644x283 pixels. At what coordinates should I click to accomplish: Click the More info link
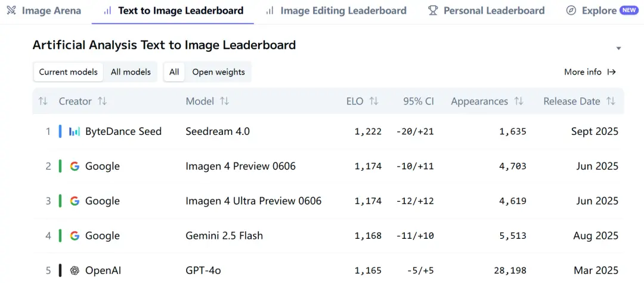[590, 72]
